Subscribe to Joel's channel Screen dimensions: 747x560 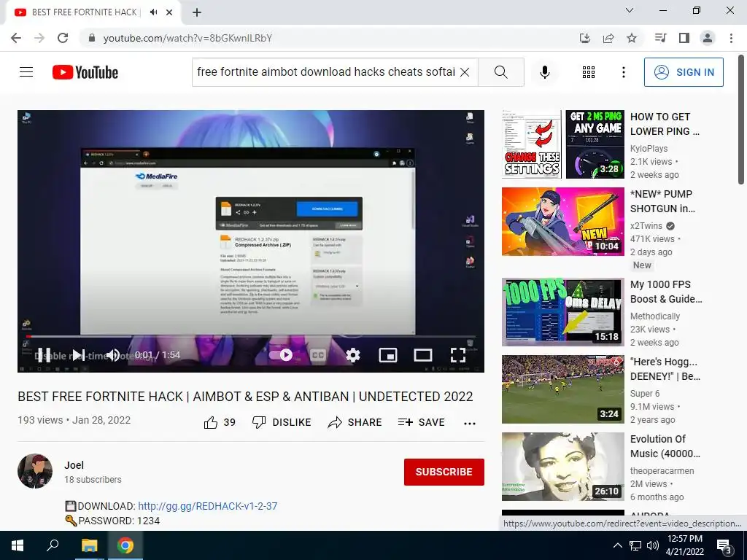[x=444, y=472]
